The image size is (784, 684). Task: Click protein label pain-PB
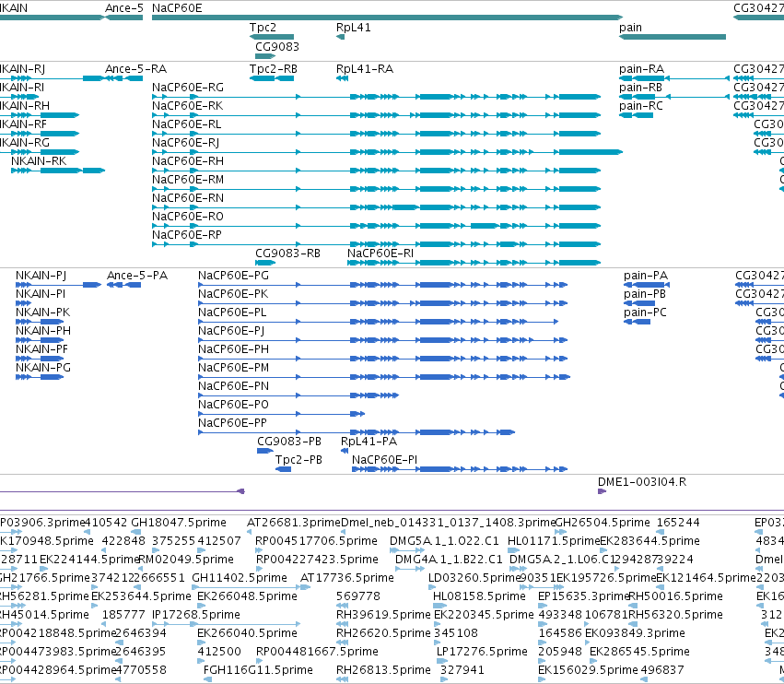tap(645, 294)
